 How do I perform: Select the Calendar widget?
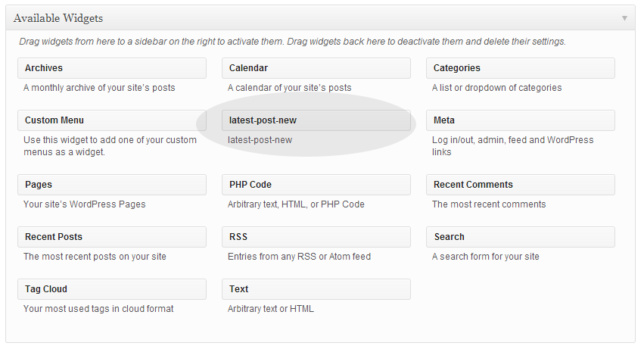(x=316, y=68)
